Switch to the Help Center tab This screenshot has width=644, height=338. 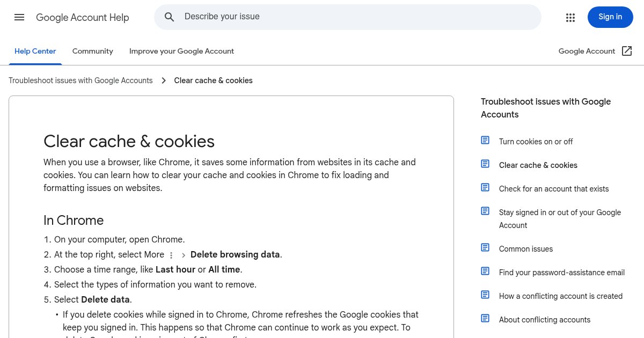pyautogui.click(x=35, y=52)
